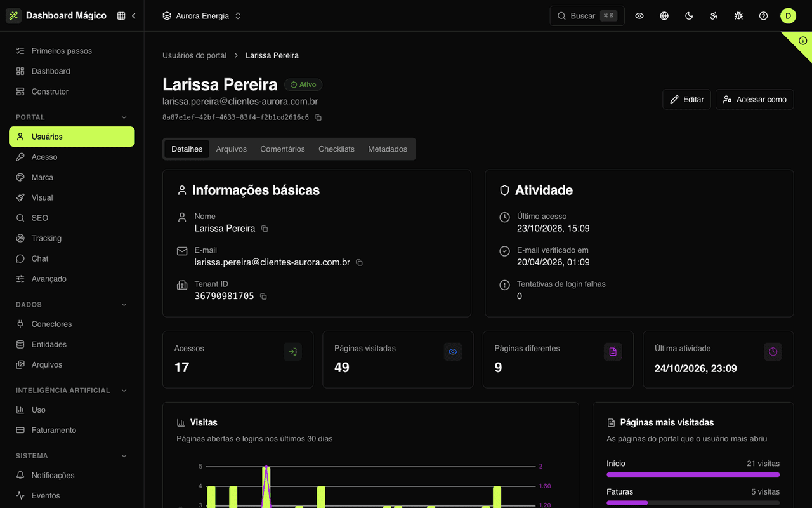This screenshot has height=508, width=812.
Task: Copy the user ID 8a87e1ef string
Action: point(318,117)
